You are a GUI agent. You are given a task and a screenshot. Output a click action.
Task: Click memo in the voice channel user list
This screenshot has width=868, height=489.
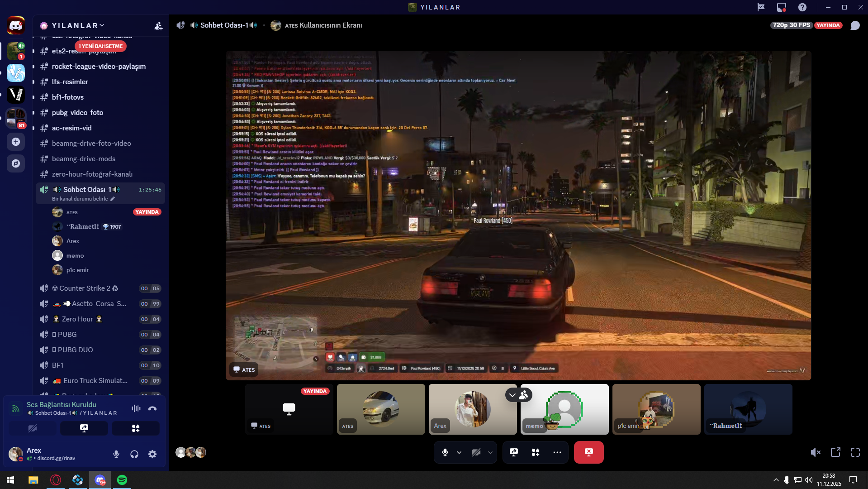tap(107, 256)
